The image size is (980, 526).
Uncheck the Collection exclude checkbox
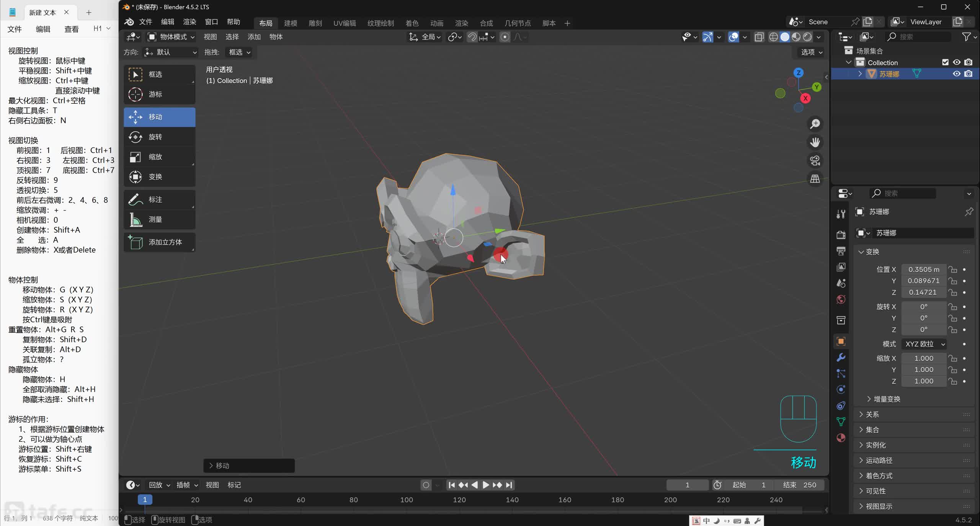tap(945, 62)
